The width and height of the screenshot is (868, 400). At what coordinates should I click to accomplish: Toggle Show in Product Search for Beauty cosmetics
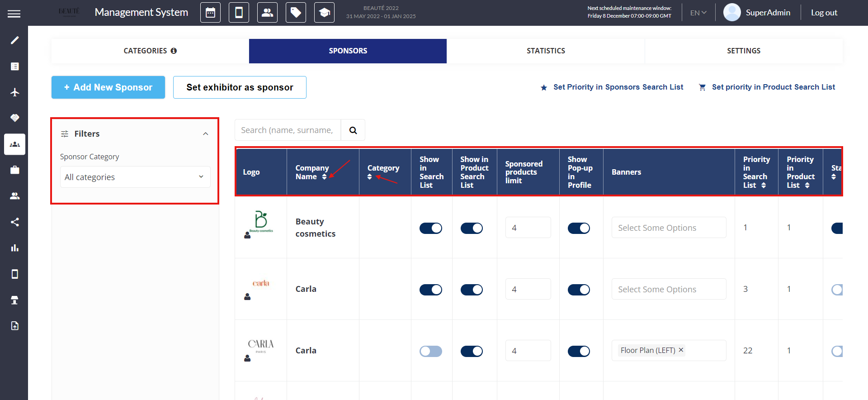(472, 228)
